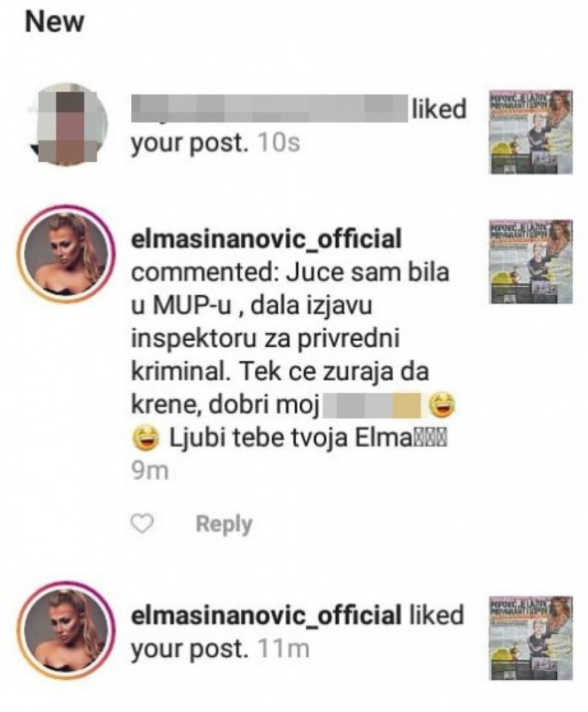Open the post thumbnail beside the 10s like notification
The image size is (588, 712).
click(x=531, y=131)
